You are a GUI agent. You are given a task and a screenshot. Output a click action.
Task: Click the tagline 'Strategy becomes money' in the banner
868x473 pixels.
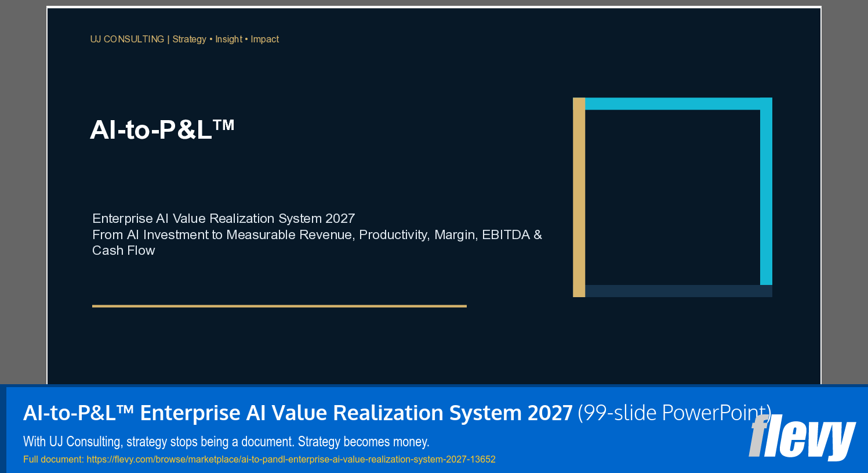point(364,442)
